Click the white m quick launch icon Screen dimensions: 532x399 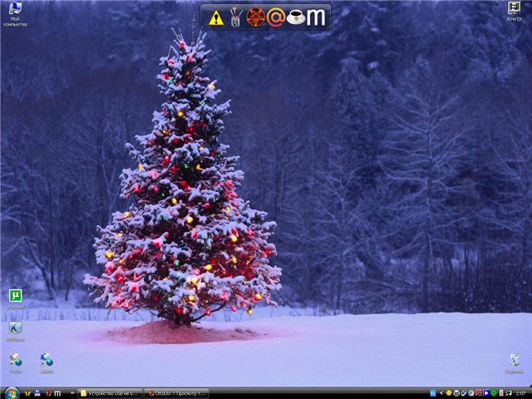pos(57,393)
